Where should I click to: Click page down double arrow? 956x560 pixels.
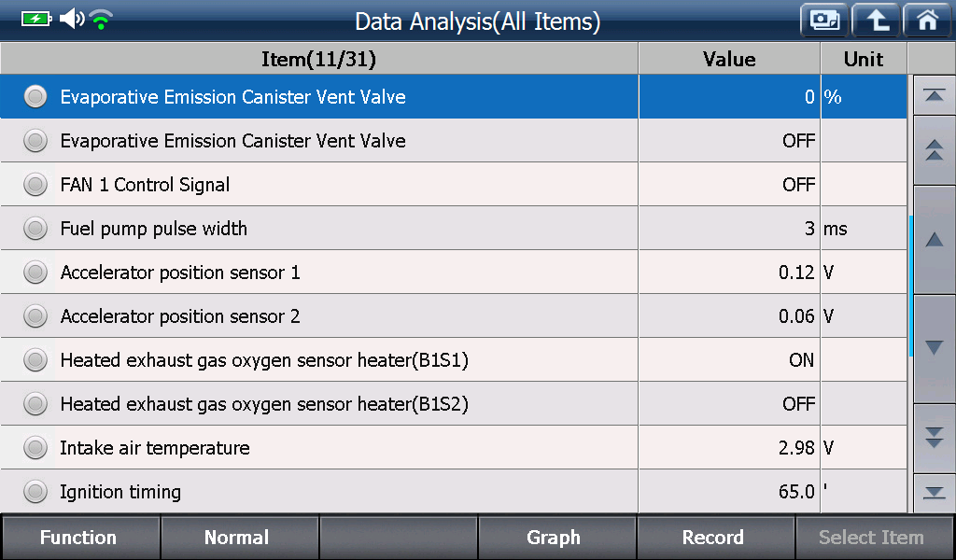coord(934,438)
